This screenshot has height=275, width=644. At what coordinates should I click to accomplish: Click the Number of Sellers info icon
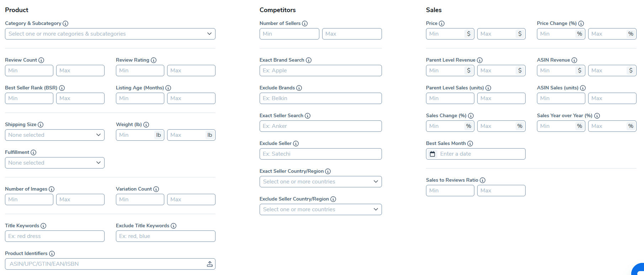coord(305,24)
